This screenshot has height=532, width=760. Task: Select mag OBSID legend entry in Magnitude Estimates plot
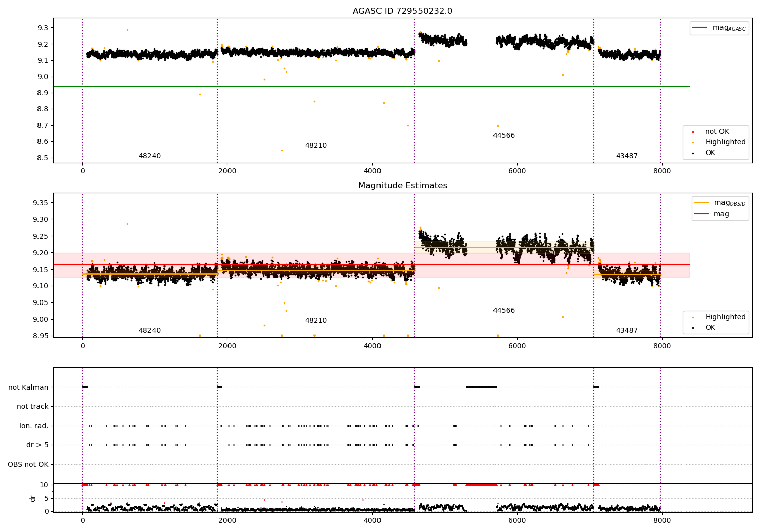(720, 203)
